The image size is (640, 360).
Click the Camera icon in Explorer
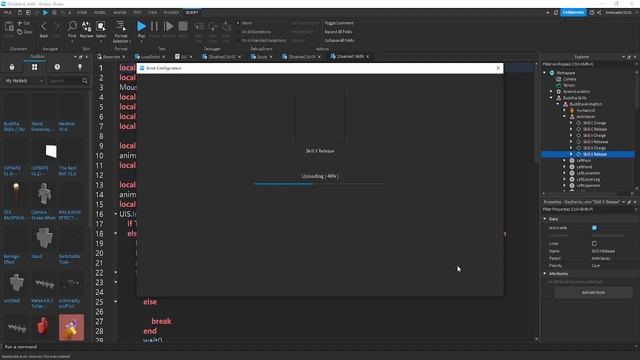[x=559, y=79]
